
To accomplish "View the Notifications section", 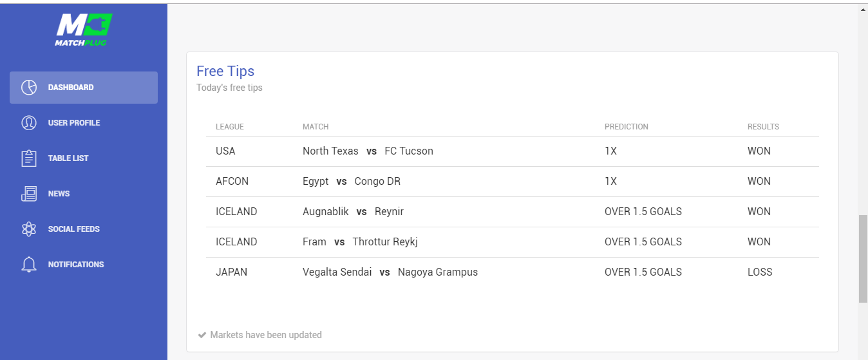I will (x=84, y=265).
